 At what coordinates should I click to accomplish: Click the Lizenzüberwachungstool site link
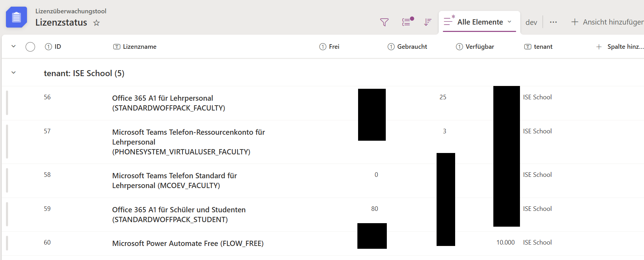(x=71, y=11)
